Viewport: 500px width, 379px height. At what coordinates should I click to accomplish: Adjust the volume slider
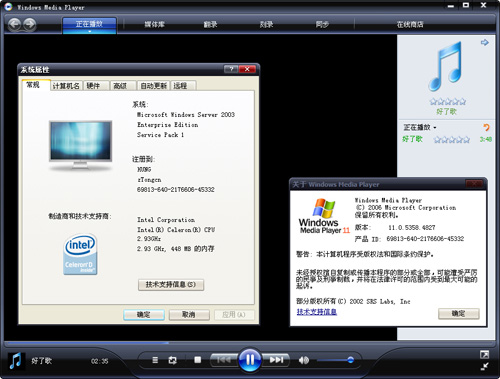click(x=335, y=360)
